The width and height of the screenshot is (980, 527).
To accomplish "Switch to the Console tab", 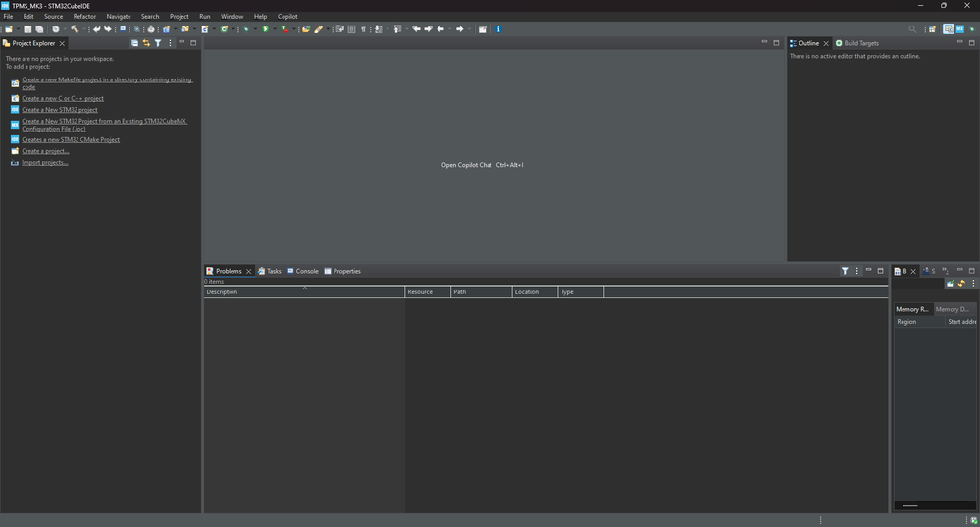I will tap(303, 271).
